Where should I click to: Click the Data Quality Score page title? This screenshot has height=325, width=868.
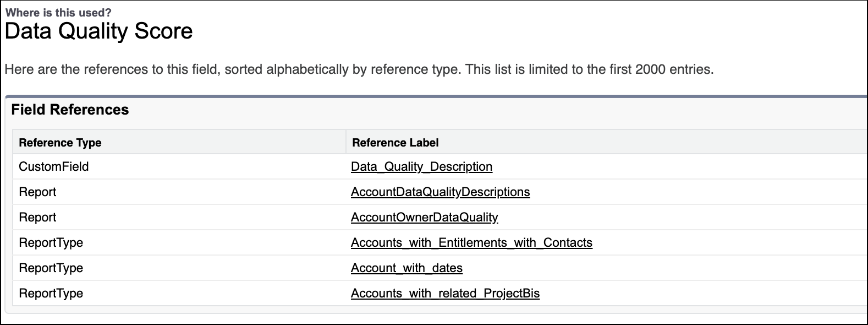tap(99, 31)
